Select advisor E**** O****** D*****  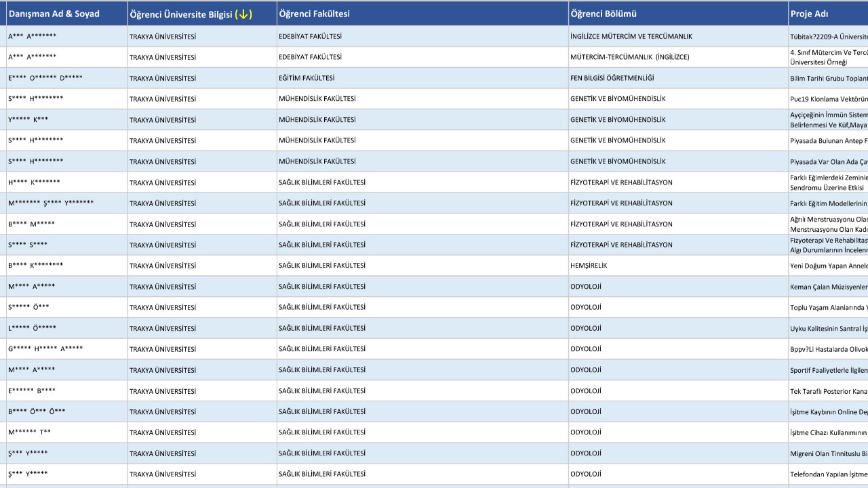[45, 78]
